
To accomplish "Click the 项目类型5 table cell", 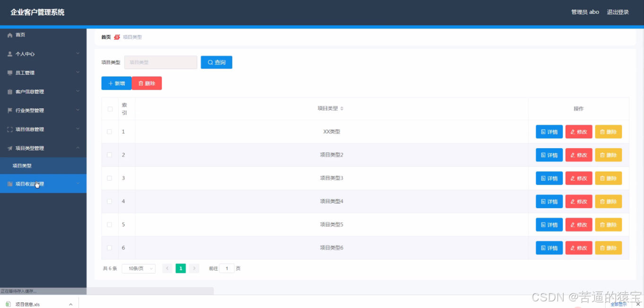I will tap(331, 224).
